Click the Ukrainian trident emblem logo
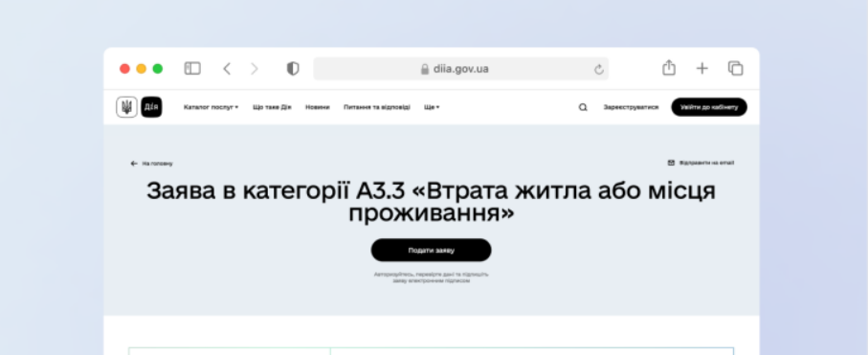Viewport: 868px width, 355px height. 126,107
